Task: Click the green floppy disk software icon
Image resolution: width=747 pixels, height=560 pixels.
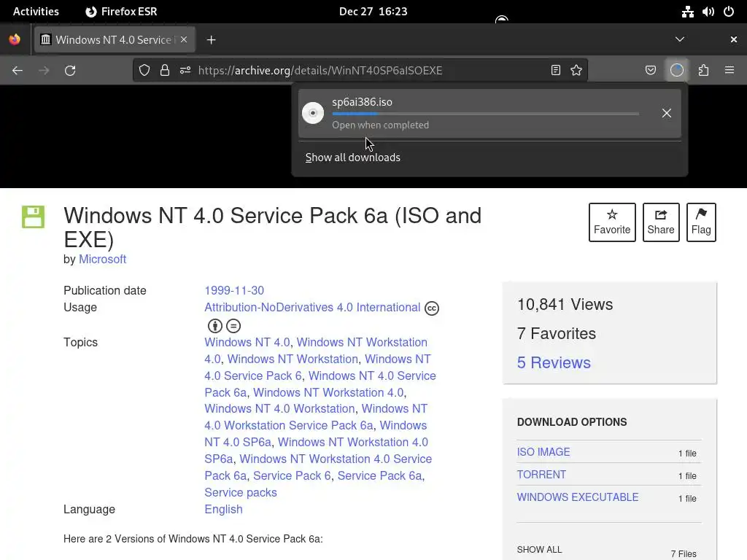Action: (x=33, y=217)
